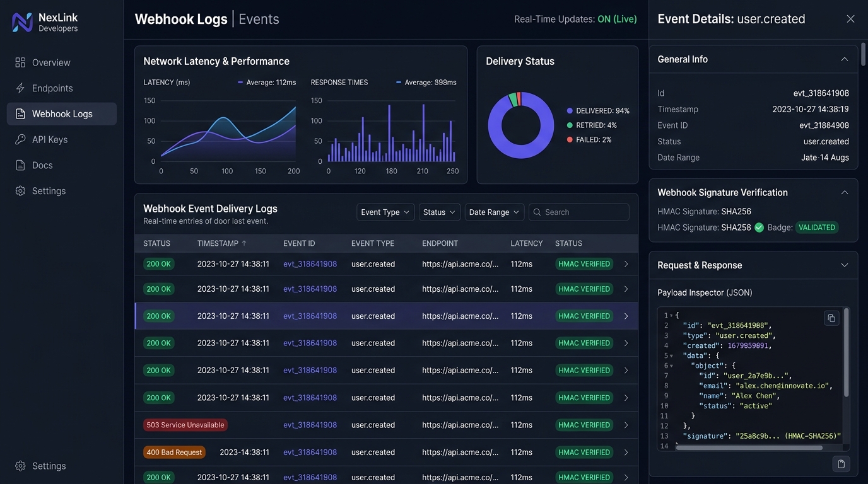This screenshot has height=484, width=868.
Task: Click the Event ID value "evt_31884908"
Action: [824, 125]
